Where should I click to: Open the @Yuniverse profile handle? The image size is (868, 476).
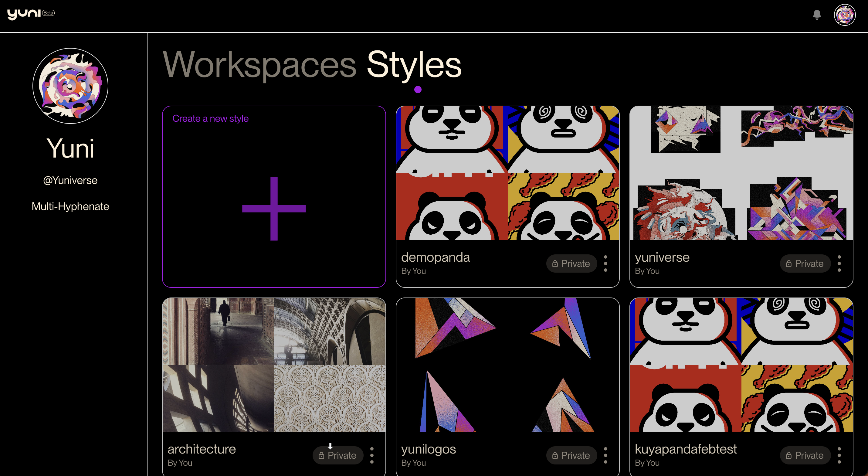[x=70, y=180]
